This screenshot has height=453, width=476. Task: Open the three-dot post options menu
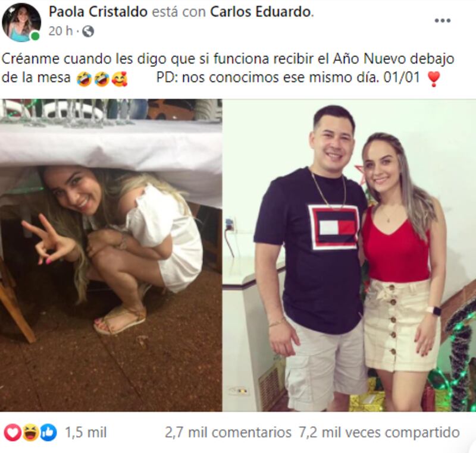[442, 21]
